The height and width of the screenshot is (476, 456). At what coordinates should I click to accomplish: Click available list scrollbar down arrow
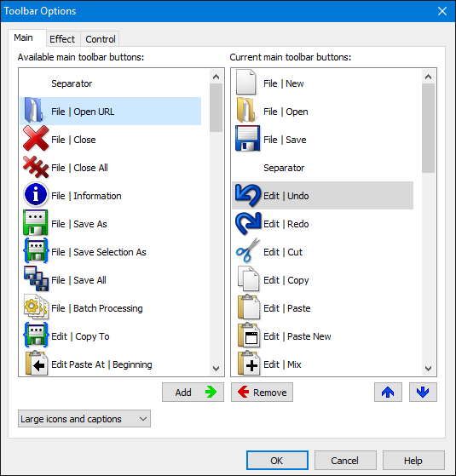[x=216, y=368]
